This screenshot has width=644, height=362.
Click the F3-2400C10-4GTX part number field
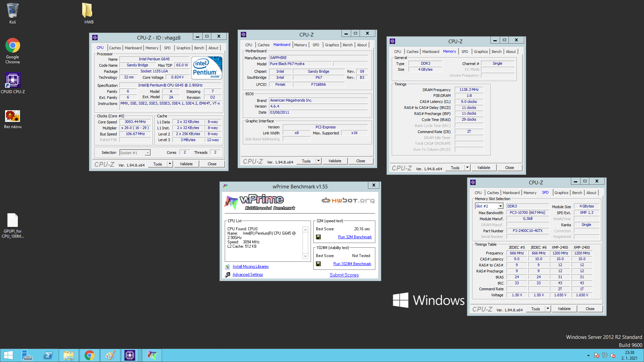[528, 231]
